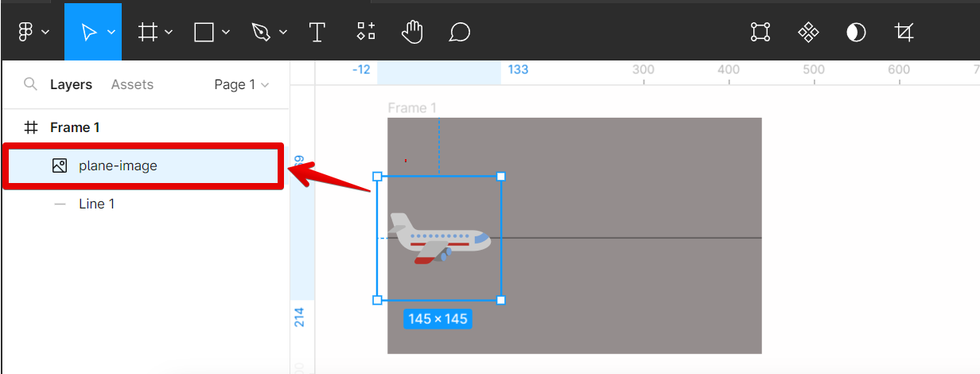This screenshot has width=980, height=374.
Task: Select the Pen tool
Action: click(x=260, y=32)
